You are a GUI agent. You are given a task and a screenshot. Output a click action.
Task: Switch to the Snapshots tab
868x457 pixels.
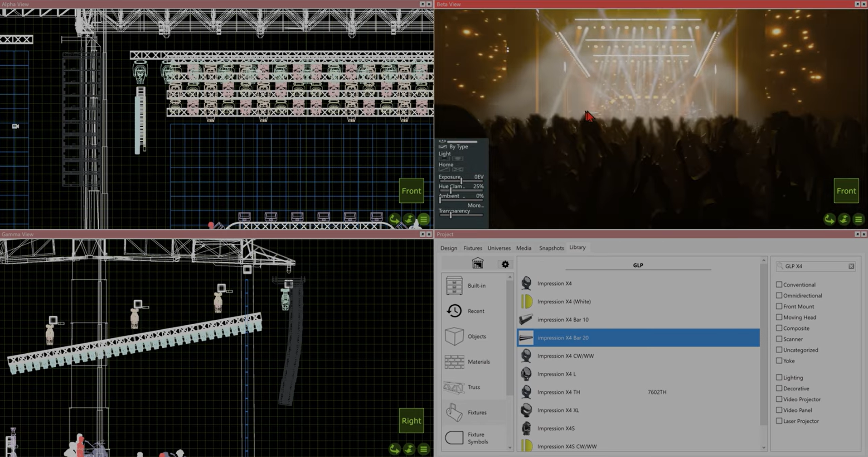pos(551,248)
